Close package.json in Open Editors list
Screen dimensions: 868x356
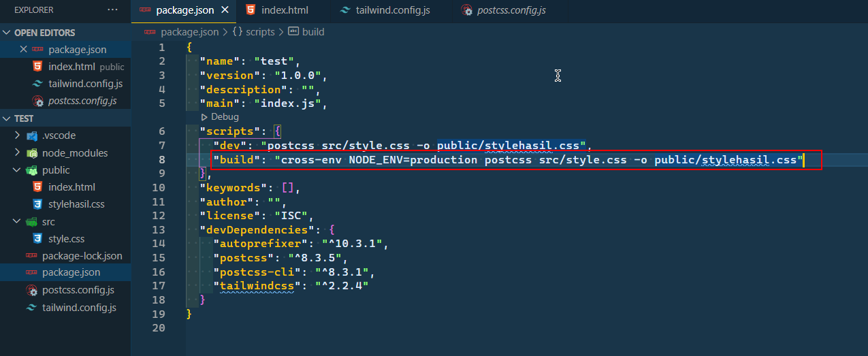[23, 50]
